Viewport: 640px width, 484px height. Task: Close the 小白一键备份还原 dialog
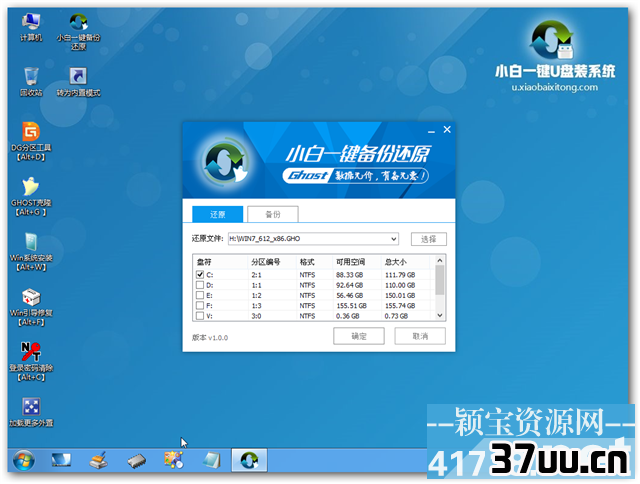[447, 130]
